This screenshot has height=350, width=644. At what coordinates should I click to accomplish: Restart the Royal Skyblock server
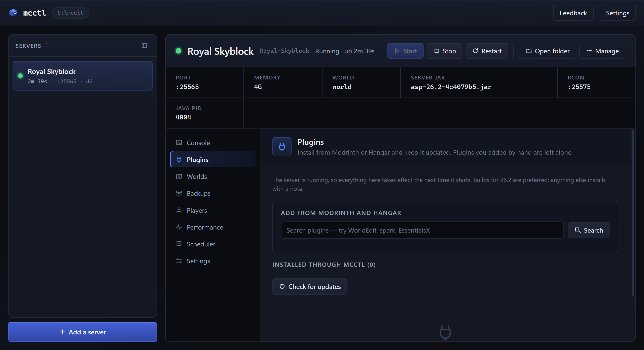click(x=487, y=51)
